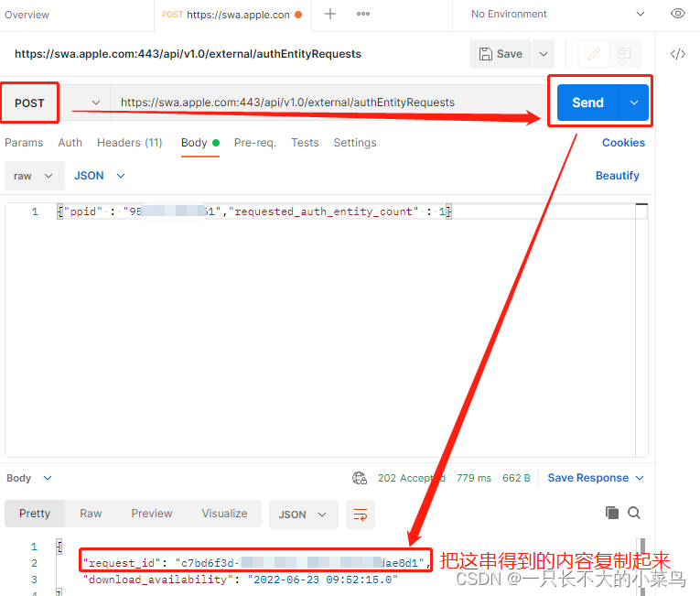The height and width of the screenshot is (596, 700).
Task: Click the request_id line in response
Action: point(256,563)
